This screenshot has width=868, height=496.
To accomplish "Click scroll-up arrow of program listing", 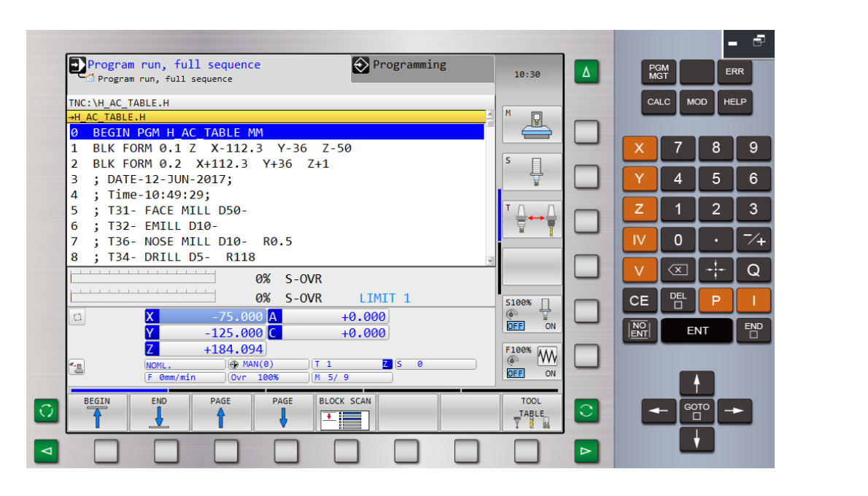I will point(490,115).
